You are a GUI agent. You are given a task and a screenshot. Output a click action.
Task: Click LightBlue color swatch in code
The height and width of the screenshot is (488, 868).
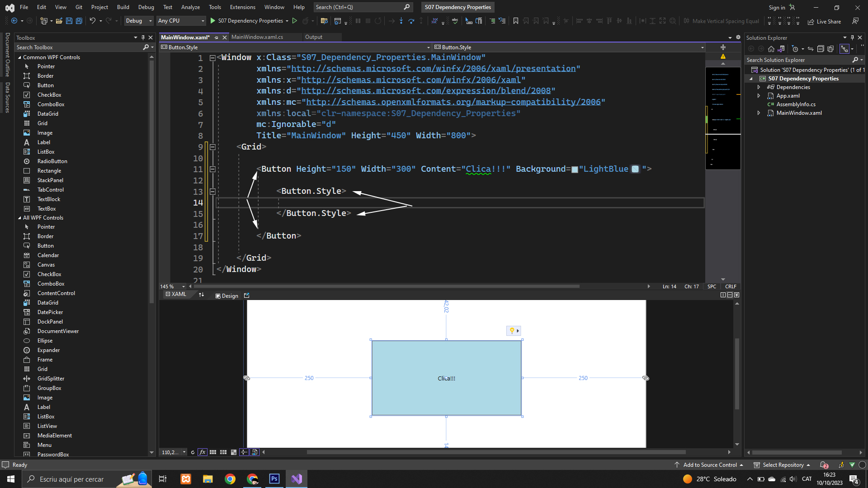[x=575, y=169]
